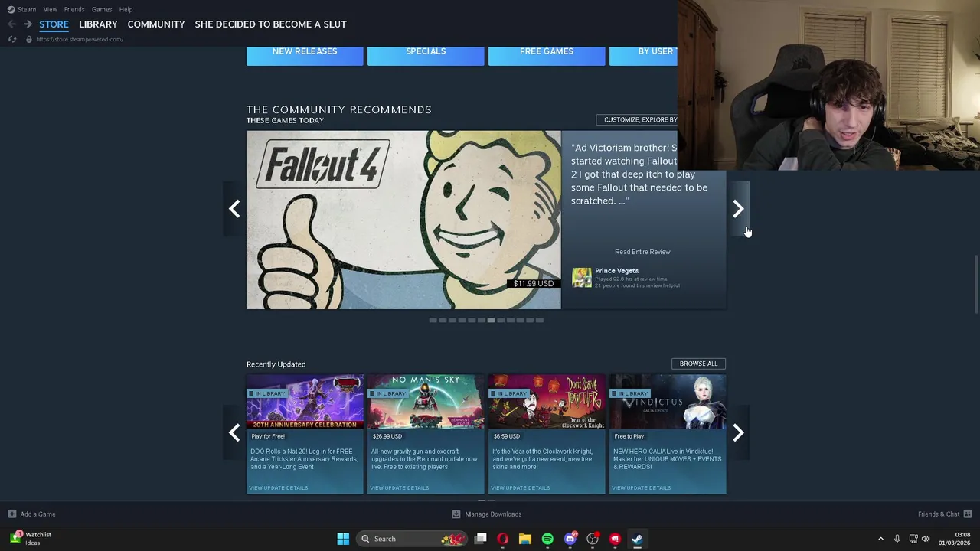View update details for Don't Starve Together
This screenshot has height=551, width=980.
(x=521, y=487)
